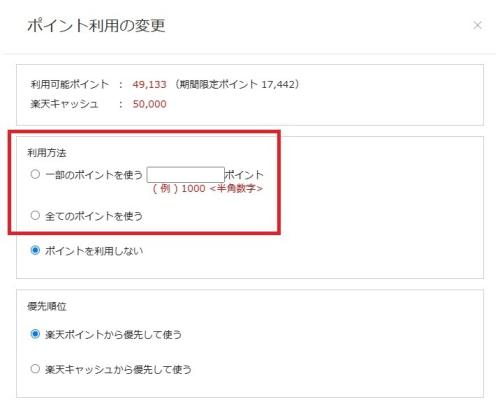The image size is (500, 406).
Task: Select the 一部のポイントを使う radio button
Action: click(x=35, y=174)
